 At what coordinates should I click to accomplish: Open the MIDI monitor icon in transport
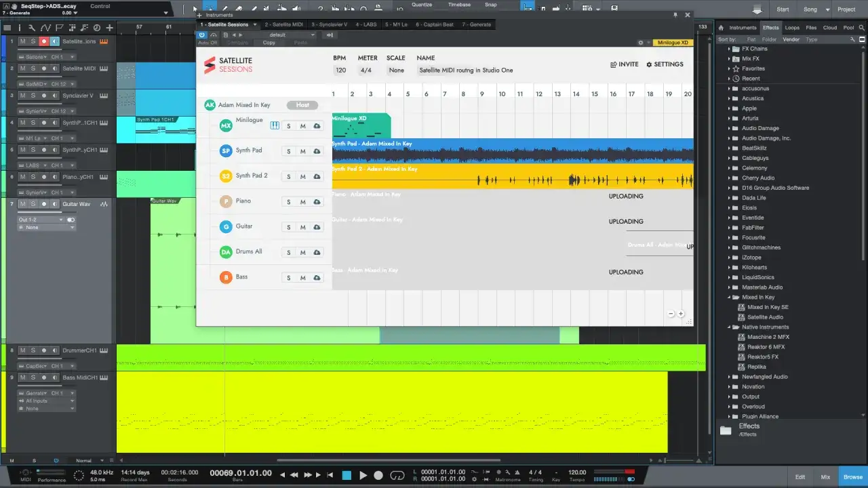(x=26, y=473)
